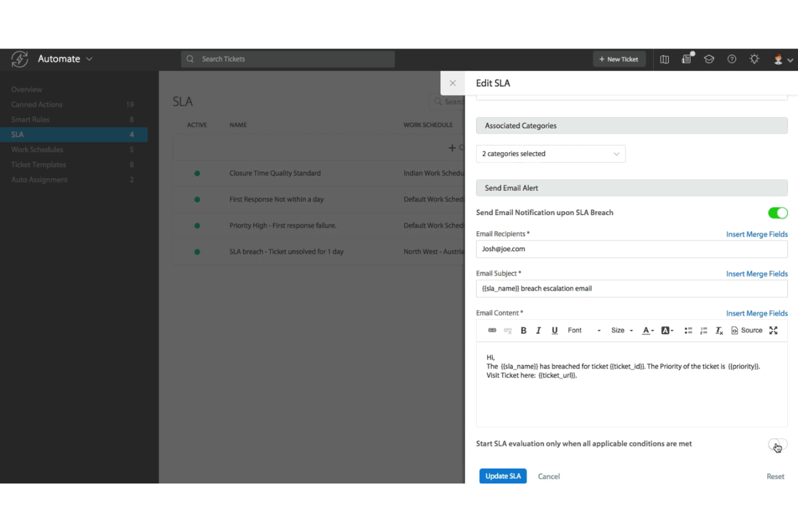The height and width of the screenshot is (532, 798).
Task: Select Work Schedules in the sidebar
Action: 37,149
